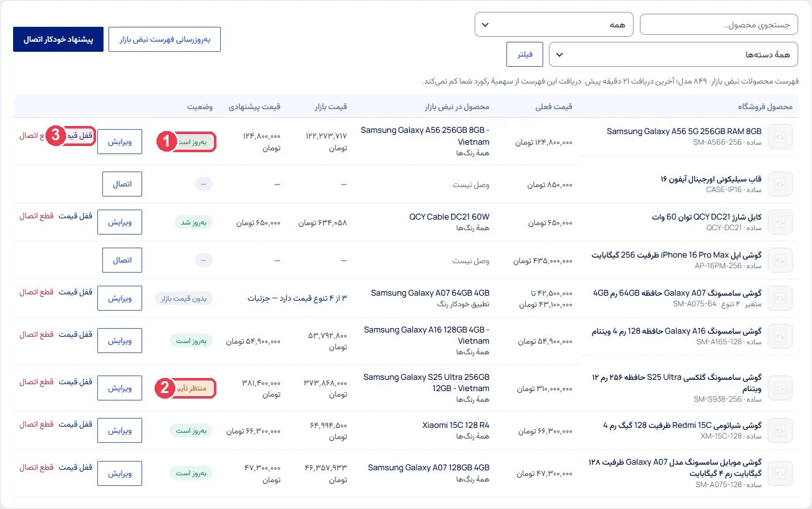Open thumbnail of کابل شارژ QCY DC21
The width and height of the screenshot is (812, 509).
[x=780, y=222]
